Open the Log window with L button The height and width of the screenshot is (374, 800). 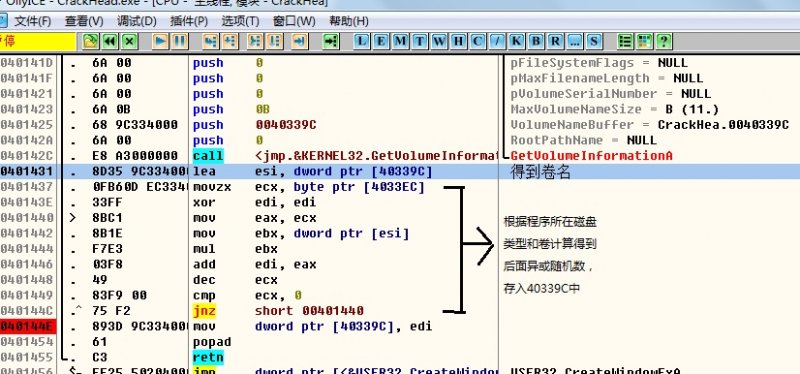coord(362,41)
